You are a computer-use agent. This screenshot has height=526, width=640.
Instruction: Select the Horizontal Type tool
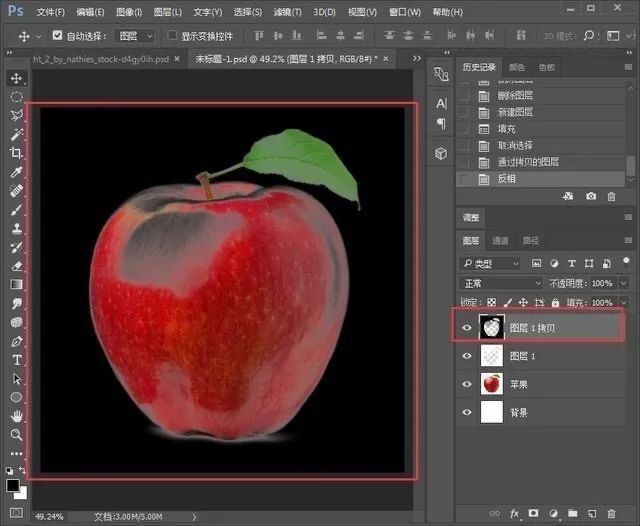click(x=16, y=360)
